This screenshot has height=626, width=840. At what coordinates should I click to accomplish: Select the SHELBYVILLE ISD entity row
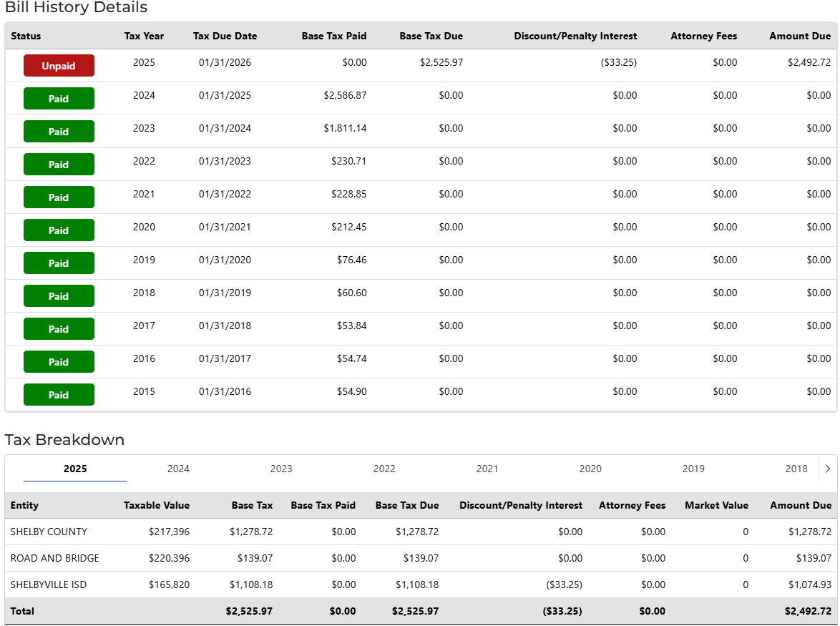point(49,585)
